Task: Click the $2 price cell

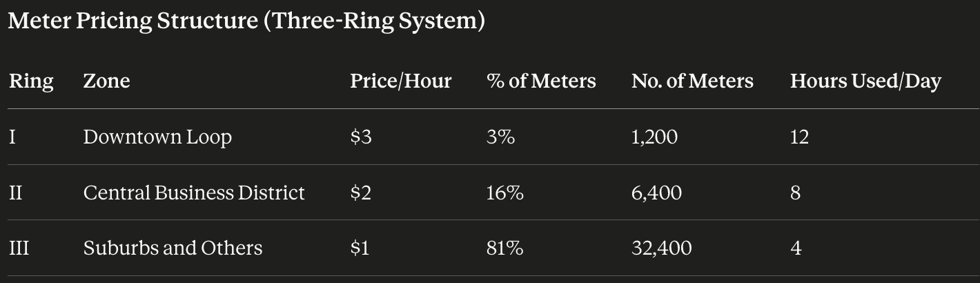Action: point(361,192)
